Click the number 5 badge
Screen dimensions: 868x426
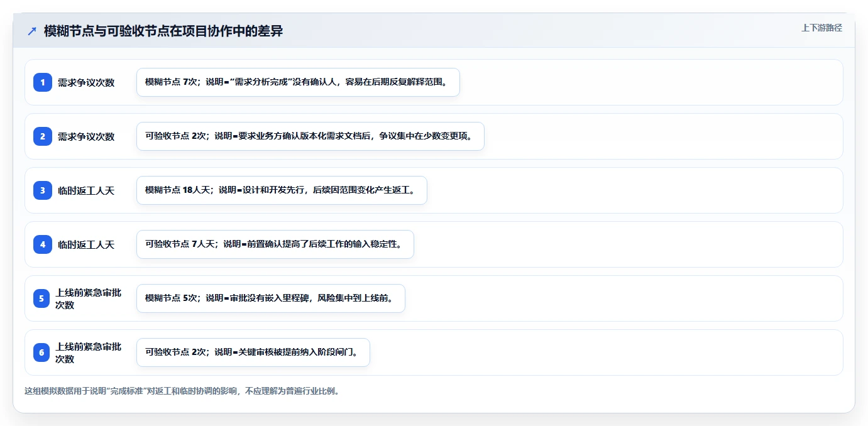pos(41,298)
